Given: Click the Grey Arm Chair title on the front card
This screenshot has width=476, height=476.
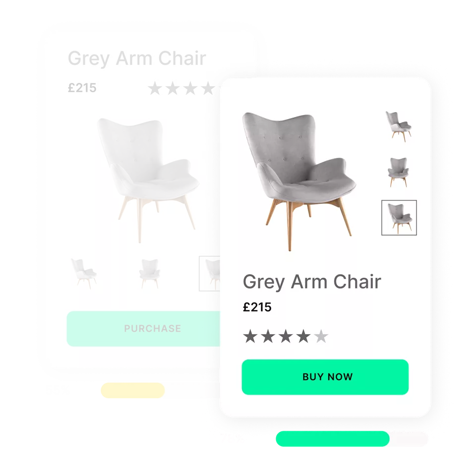Looking at the screenshot, I should point(312,282).
